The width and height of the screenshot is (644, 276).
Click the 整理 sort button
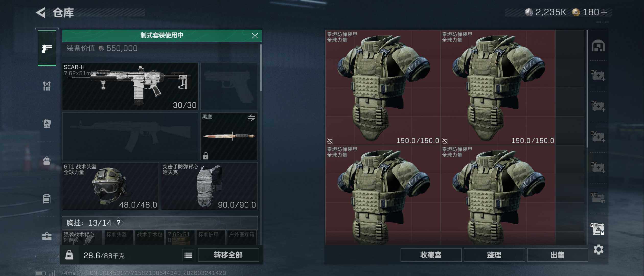click(x=494, y=255)
